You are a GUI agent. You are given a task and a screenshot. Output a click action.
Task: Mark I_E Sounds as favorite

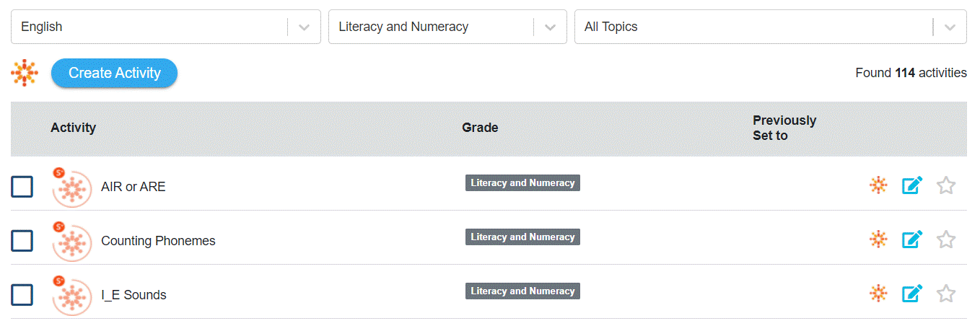(x=945, y=294)
